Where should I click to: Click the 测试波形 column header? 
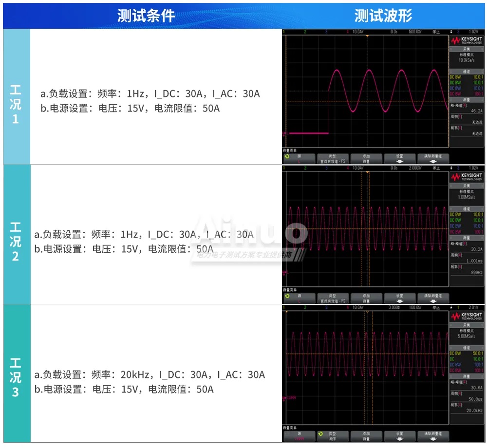383,16
